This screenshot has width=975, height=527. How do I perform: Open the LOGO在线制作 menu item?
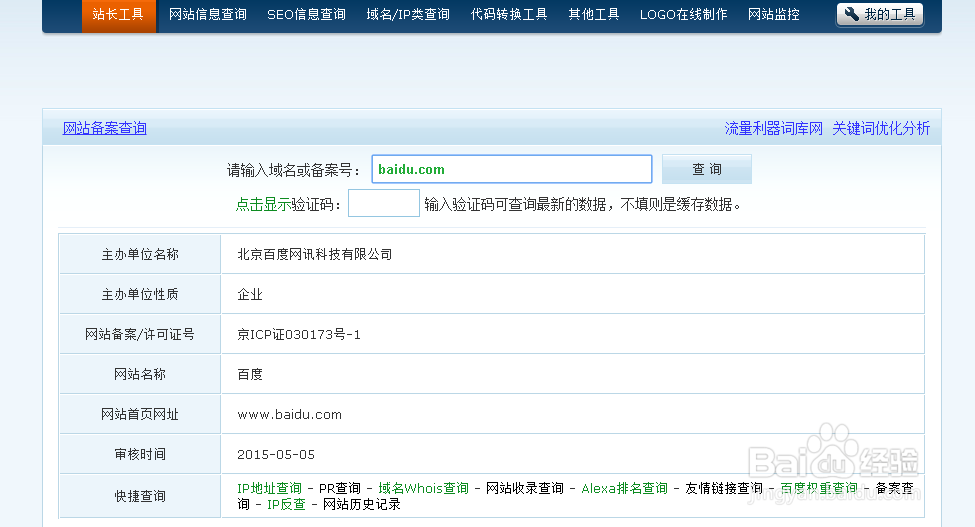pyautogui.click(x=683, y=14)
